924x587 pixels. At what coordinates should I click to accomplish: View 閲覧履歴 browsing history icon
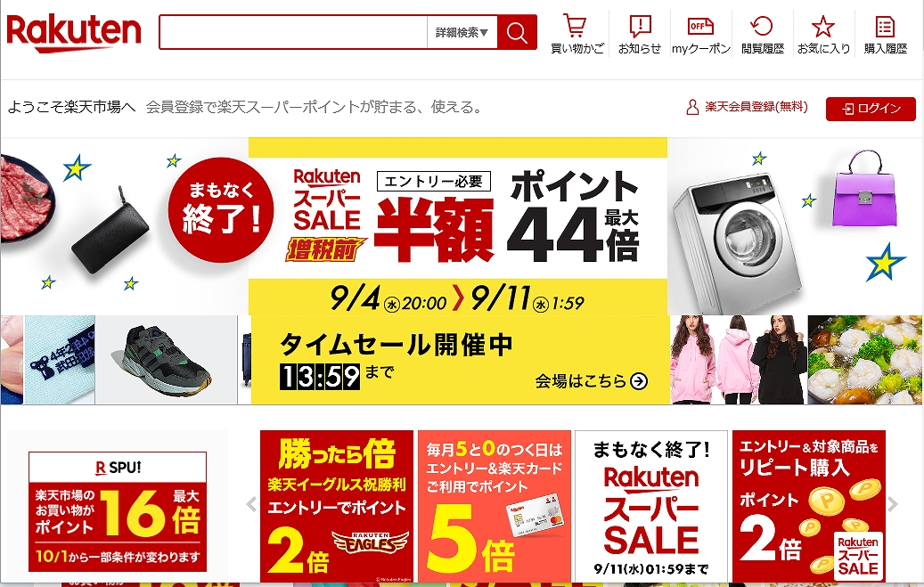pyautogui.click(x=762, y=34)
